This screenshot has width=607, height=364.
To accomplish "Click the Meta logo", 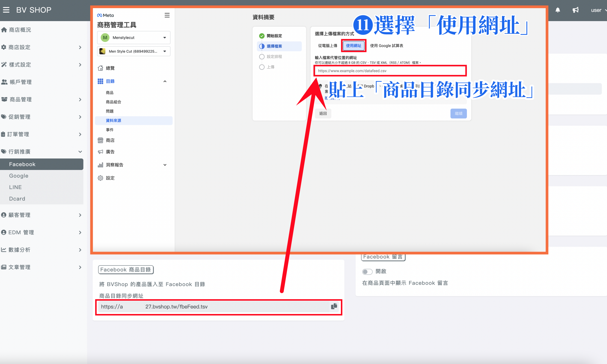I will [106, 15].
